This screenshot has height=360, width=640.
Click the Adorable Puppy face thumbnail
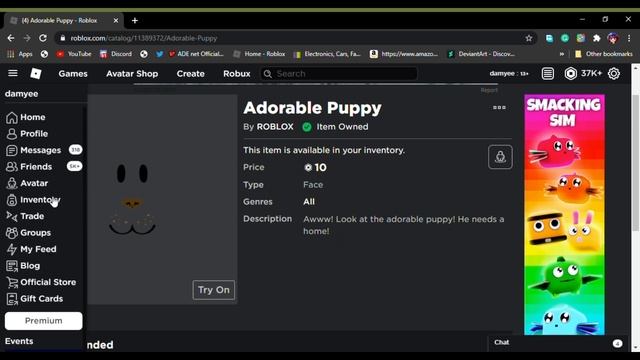[x=162, y=199]
